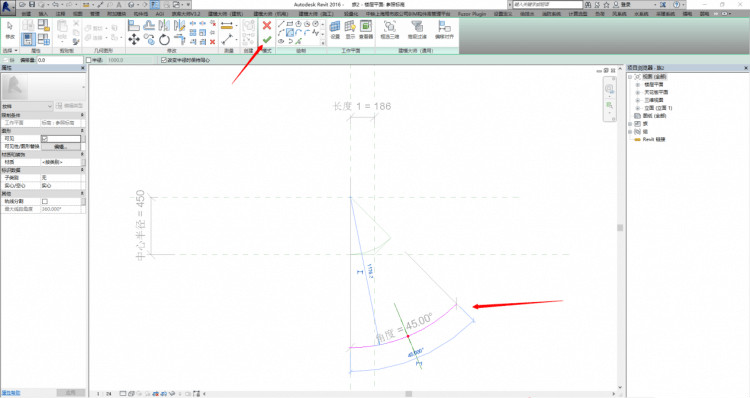Select the straight Line draw tool
Viewport: 750px width, 398px height.
pyautogui.click(x=281, y=24)
